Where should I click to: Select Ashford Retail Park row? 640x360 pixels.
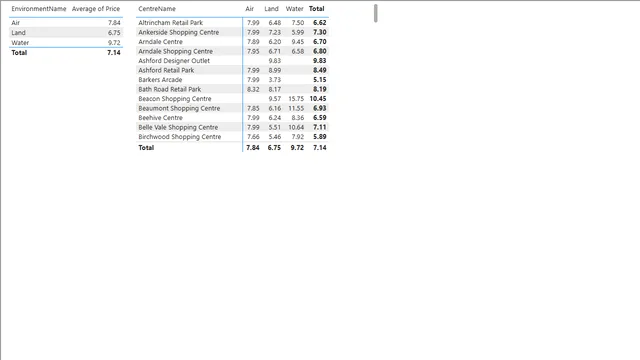pyautogui.click(x=232, y=70)
